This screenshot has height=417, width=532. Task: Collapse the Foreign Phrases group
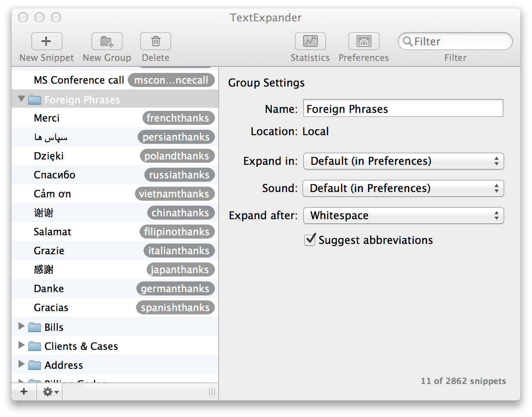click(x=21, y=99)
